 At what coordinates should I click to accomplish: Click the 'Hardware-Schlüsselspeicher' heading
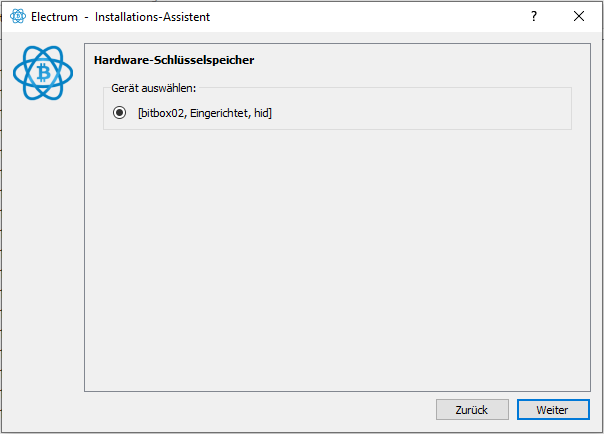tap(174, 60)
